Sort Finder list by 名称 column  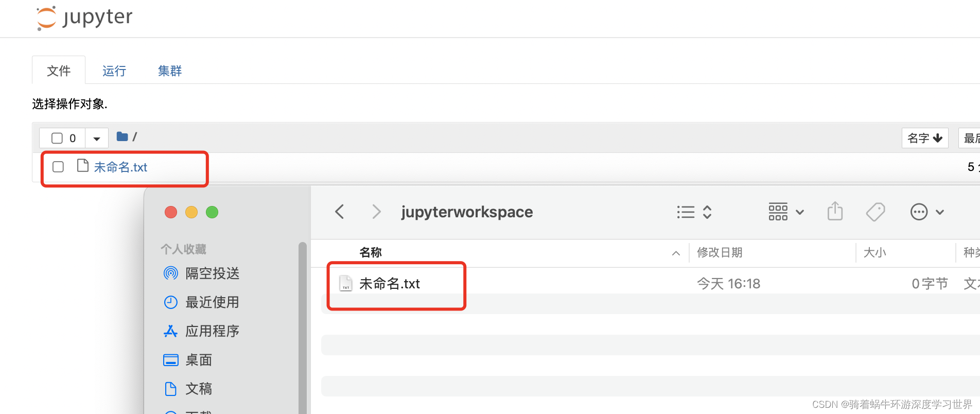tap(371, 252)
